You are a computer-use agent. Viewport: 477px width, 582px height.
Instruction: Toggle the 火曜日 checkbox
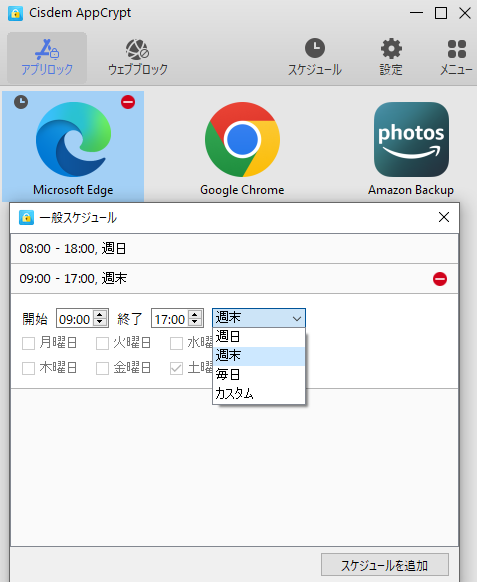click(x=102, y=343)
